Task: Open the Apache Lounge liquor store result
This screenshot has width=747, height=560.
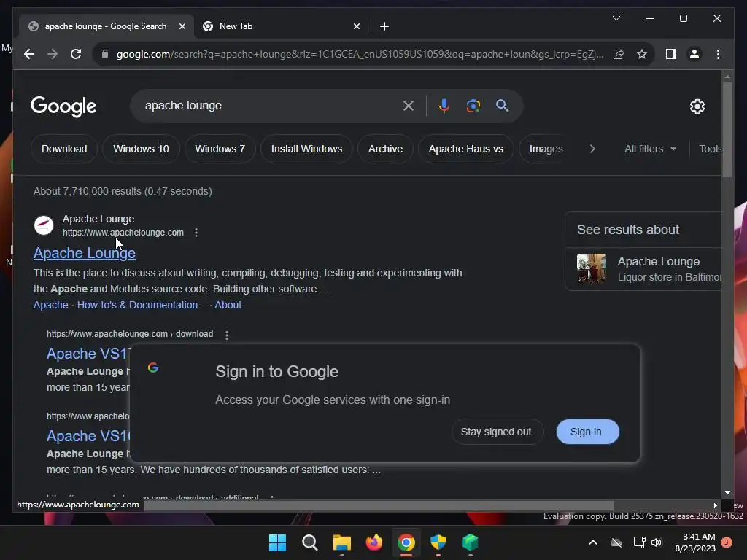Action: pyautogui.click(x=645, y=268)
